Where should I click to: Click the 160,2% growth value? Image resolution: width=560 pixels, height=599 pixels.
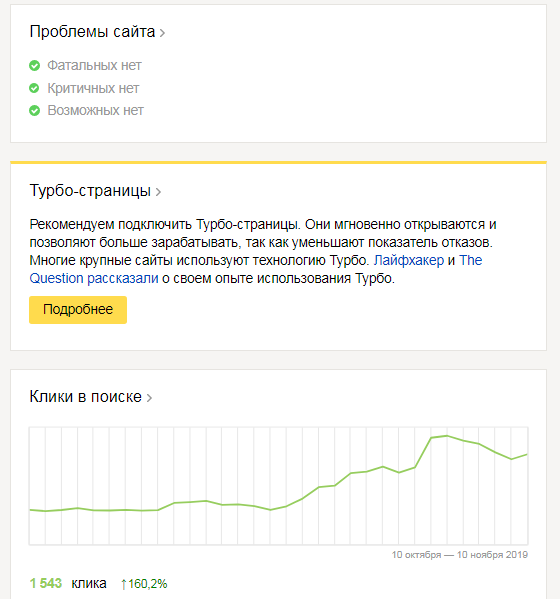(147, 584)
